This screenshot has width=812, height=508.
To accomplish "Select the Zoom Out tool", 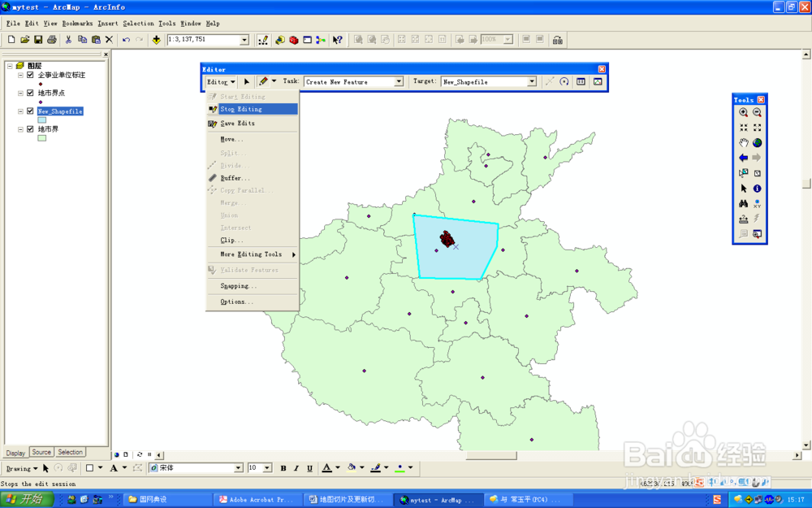I will coord(757,112).
